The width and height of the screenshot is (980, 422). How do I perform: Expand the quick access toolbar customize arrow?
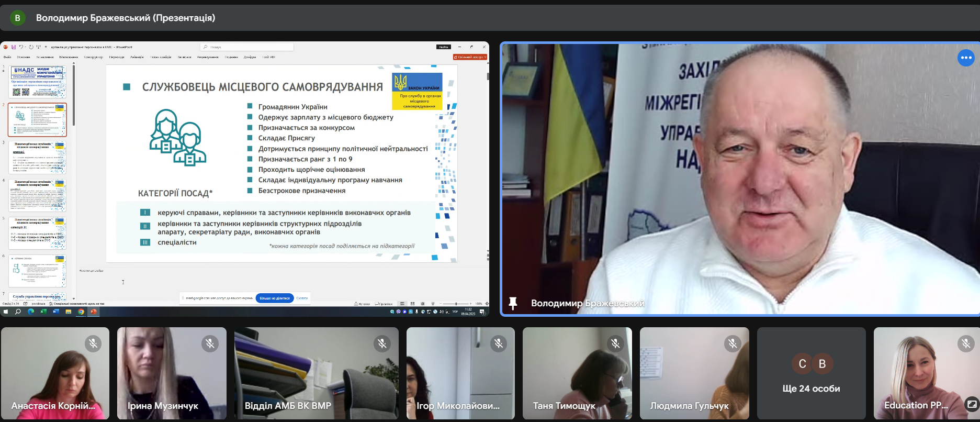click(x=46, y=47)
